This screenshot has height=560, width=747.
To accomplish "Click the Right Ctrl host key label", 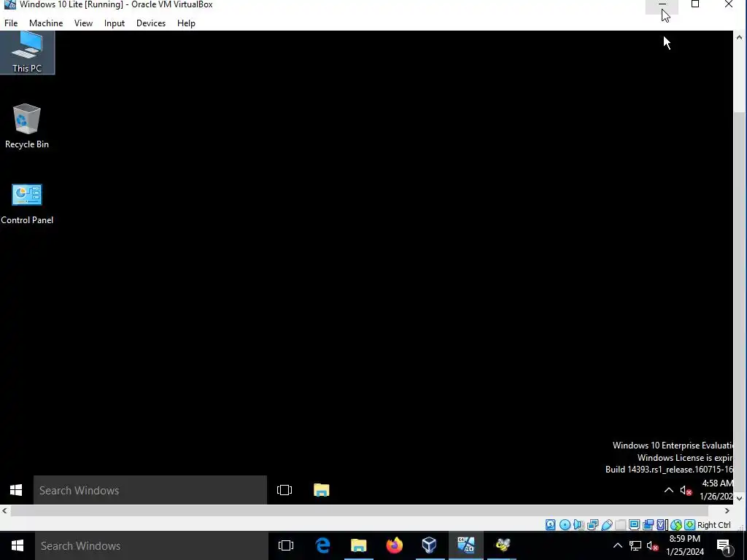I will click(713, 525).
